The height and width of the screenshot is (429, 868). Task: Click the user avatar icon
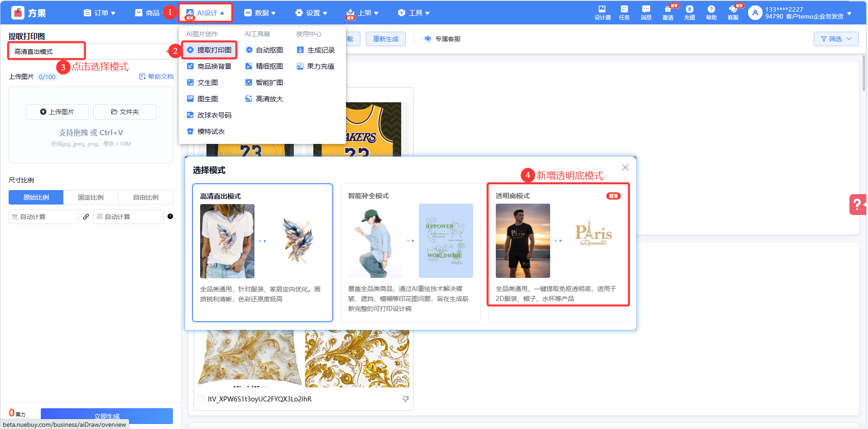755,13
